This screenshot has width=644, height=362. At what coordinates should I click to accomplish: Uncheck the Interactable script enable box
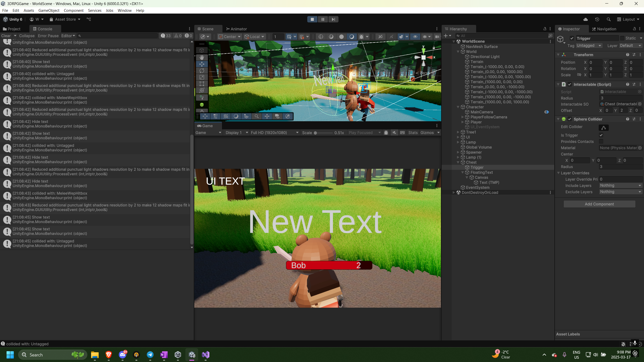570,85
